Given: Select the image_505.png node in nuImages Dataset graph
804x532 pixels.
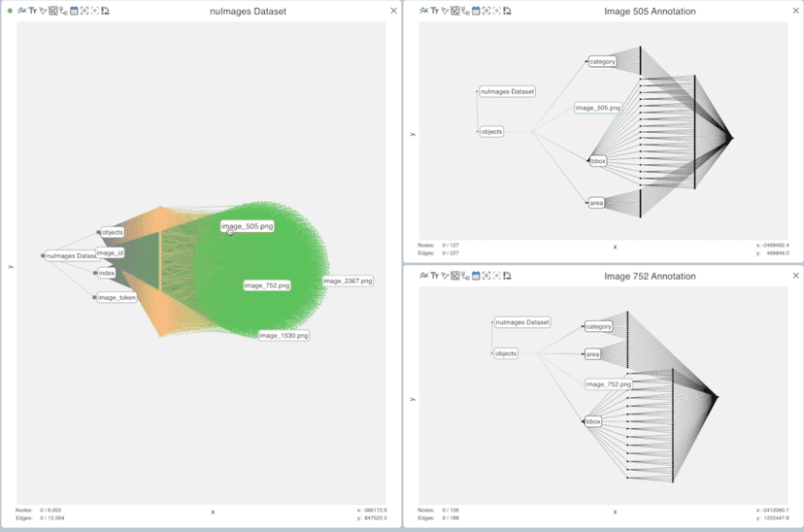Looking at the screenshot, I should click(247, 226).
